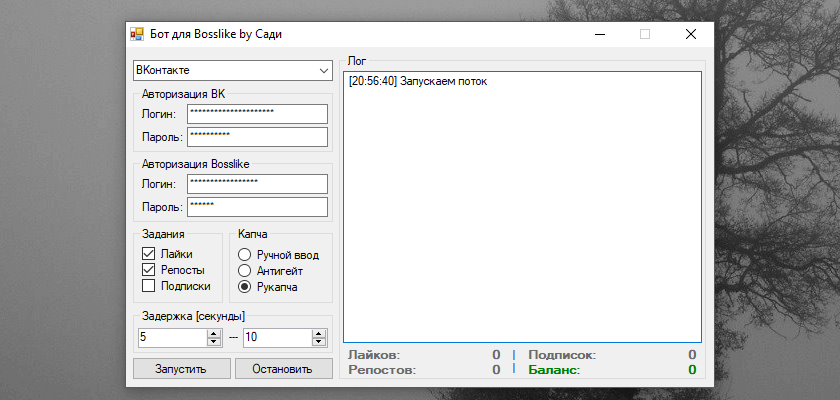This screenshot has width=840, height=400.
Task: Uncheck the Лайки checkbox
Action: tap(148, 254)
